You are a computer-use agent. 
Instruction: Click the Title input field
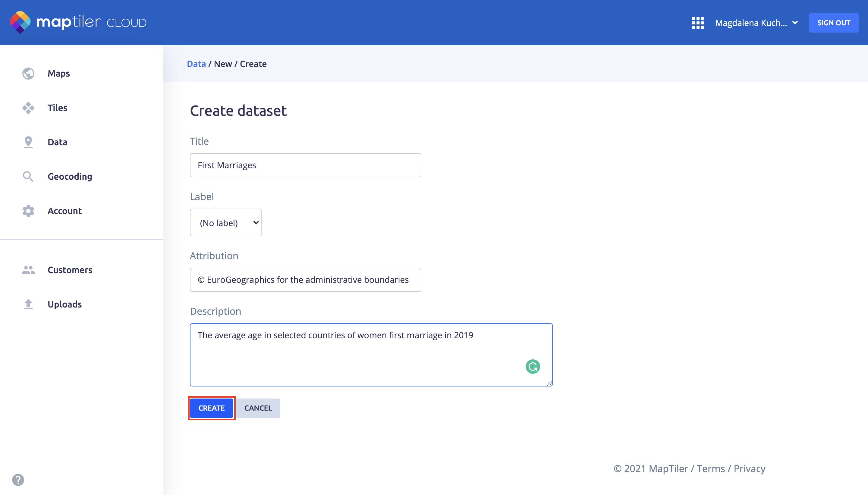[305, 165]
